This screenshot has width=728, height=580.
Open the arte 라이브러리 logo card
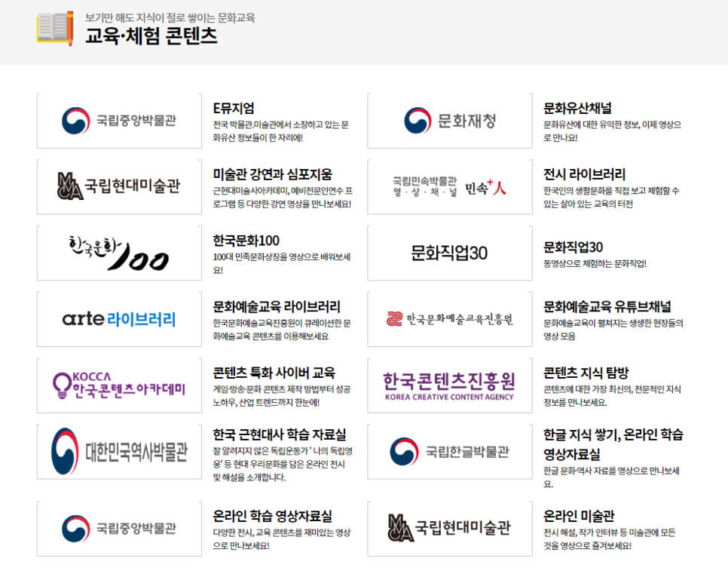tap(119, 319)
